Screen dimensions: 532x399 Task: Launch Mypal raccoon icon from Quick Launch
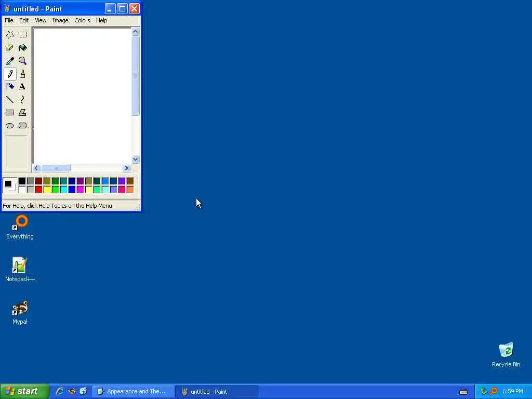pyautogui.click(x=72, y=391)
